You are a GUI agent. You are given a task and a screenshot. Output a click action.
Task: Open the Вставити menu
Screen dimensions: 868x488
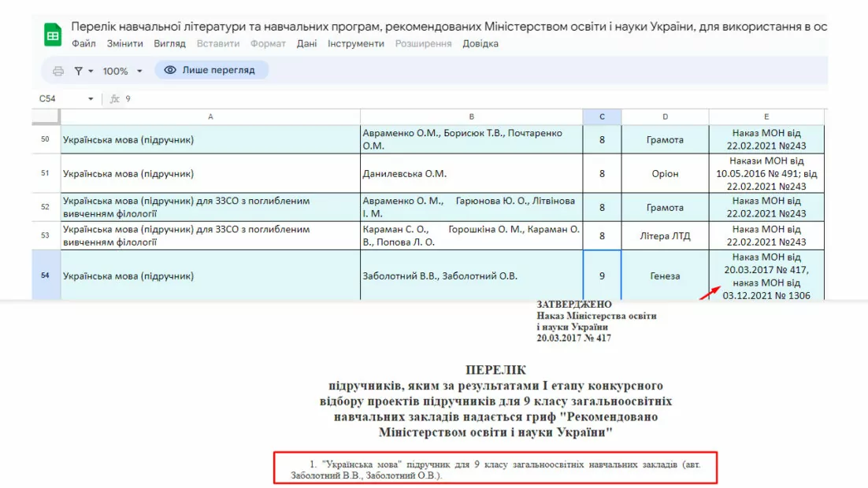[x=218, y=44]
